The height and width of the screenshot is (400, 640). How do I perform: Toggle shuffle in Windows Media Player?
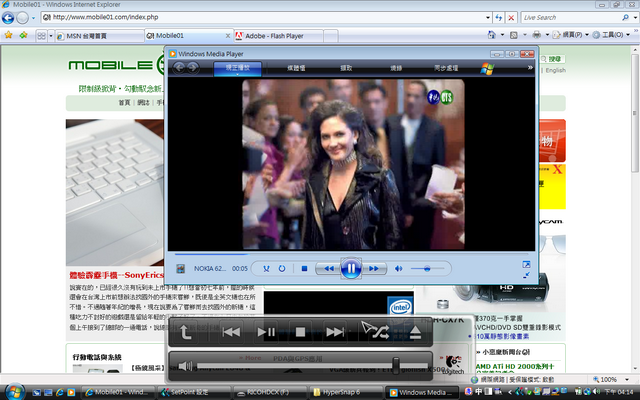(x=266, y=269)
